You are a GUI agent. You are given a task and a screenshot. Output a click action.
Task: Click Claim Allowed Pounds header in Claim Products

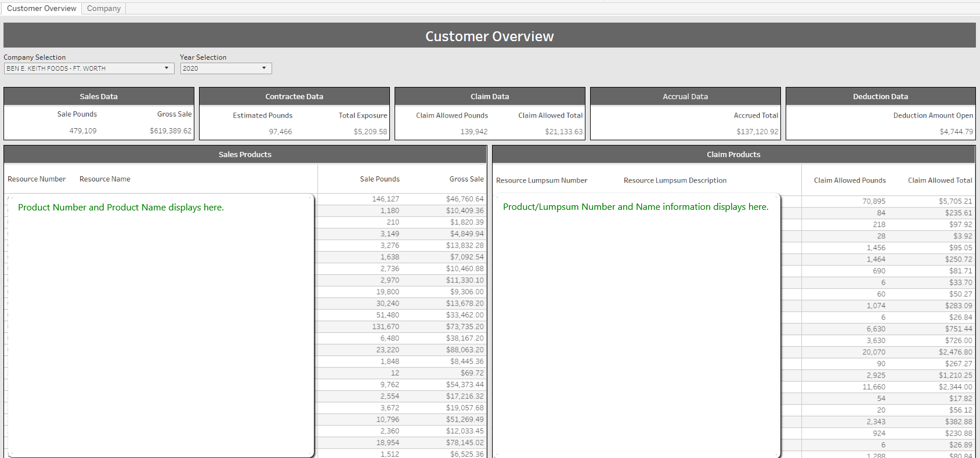tap(849, 180)
